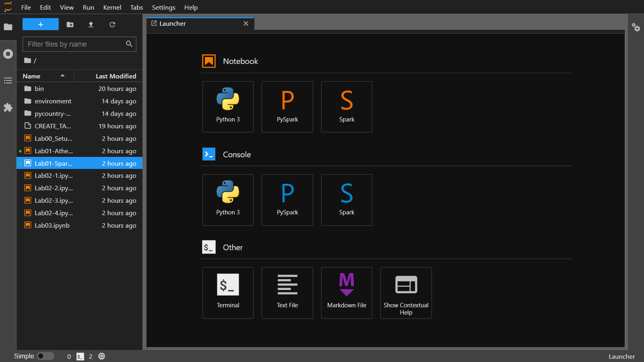Click the blue New Launcher plus button
The height and width of the screenshot is (362, 644).
(41, 25)
